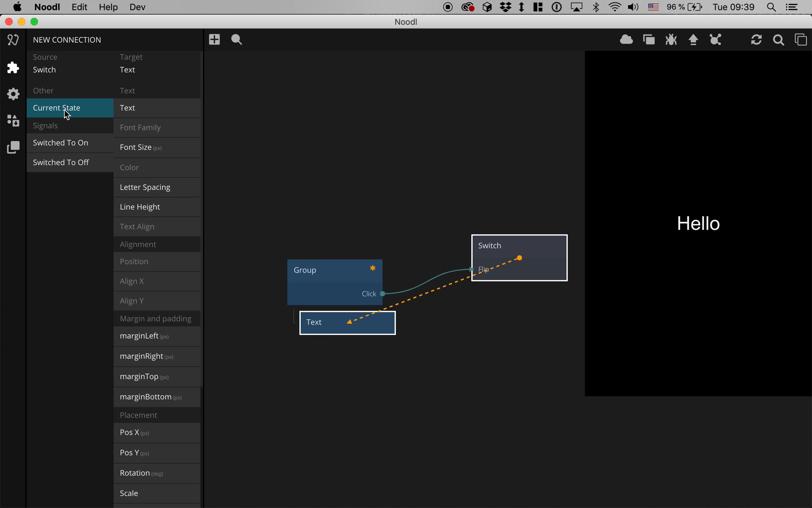Click the Click output port on Group
The width and height of the screenshot is (812, 508).
pos(382,294)
